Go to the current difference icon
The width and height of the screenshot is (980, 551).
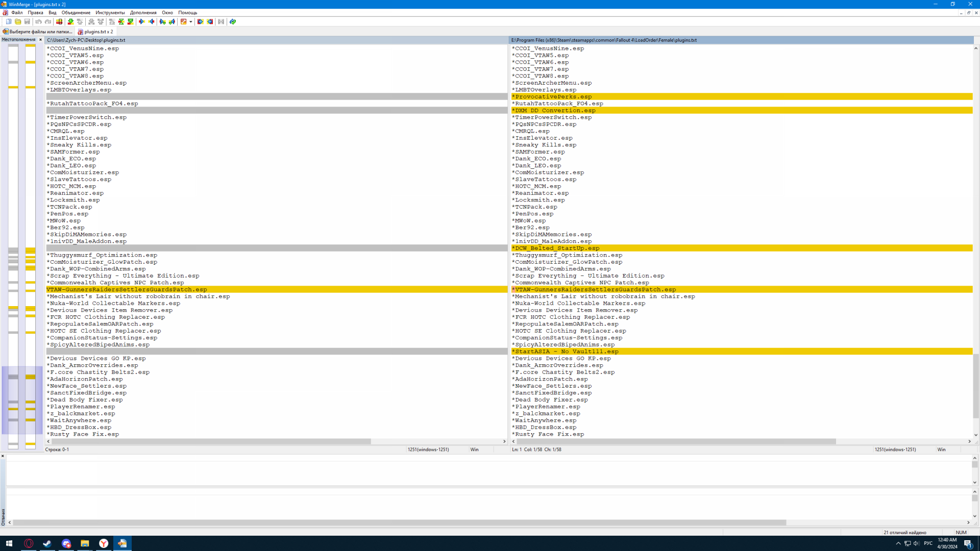(x=121, y=21)
